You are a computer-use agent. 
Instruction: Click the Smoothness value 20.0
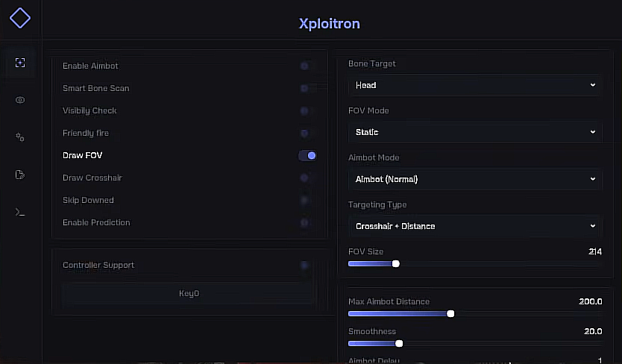[x=593, y=331]
